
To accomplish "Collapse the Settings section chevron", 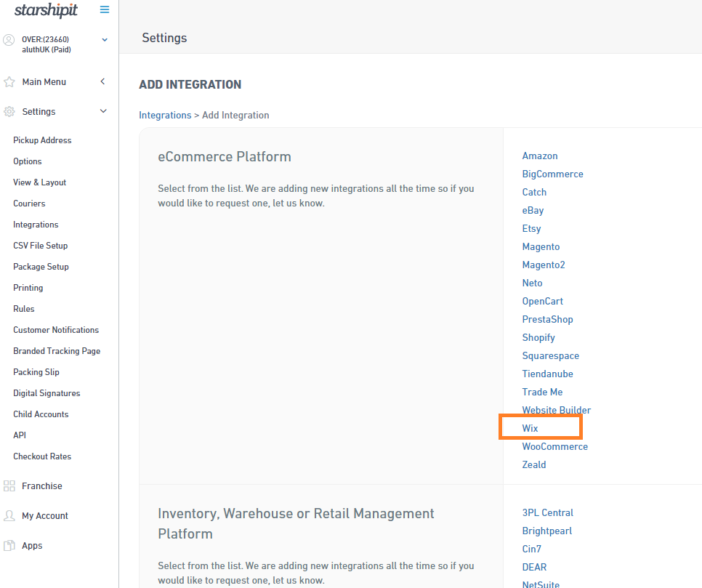I will (x=103, y=111).
